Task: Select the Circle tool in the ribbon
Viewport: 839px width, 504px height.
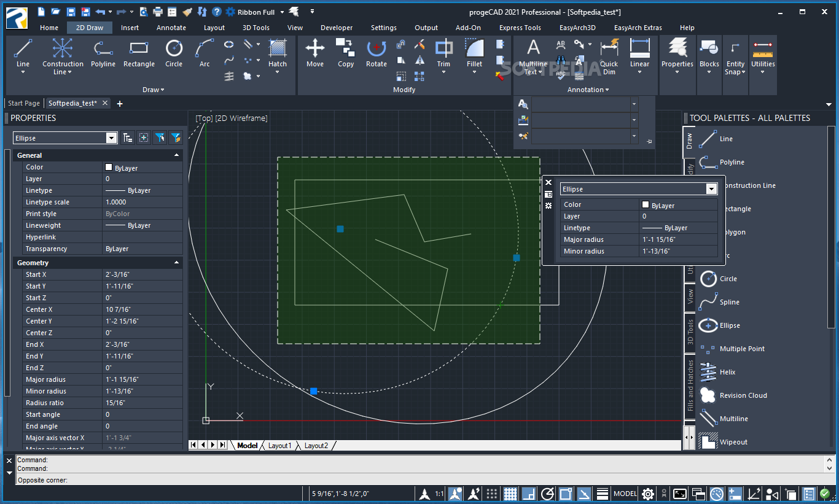Action: (x=174, y=53)
